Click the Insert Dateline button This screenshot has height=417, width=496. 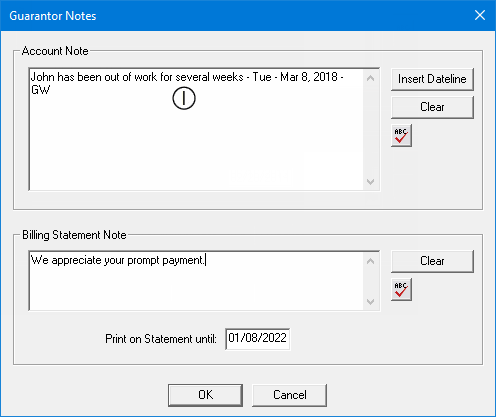(x=432, y=79)
